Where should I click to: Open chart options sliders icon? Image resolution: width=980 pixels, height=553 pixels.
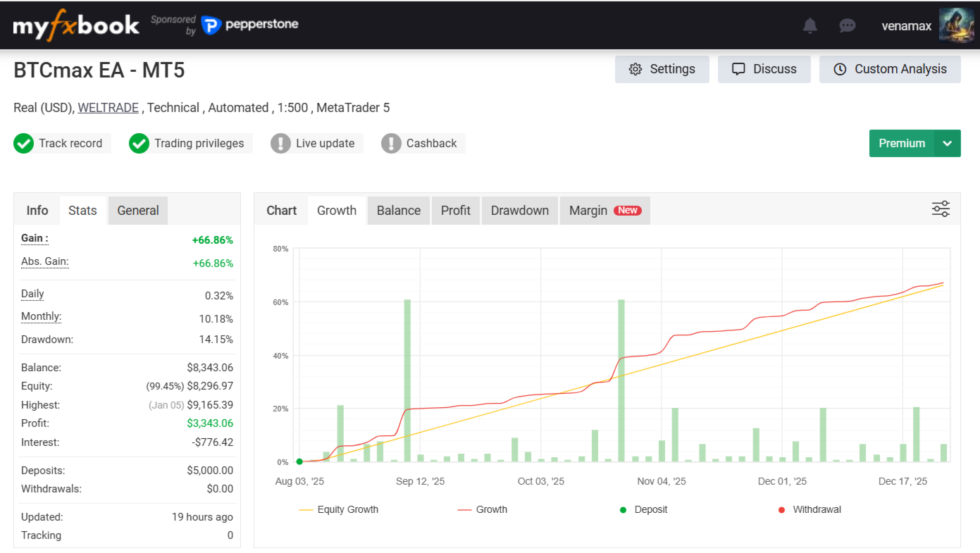(941, 209)
